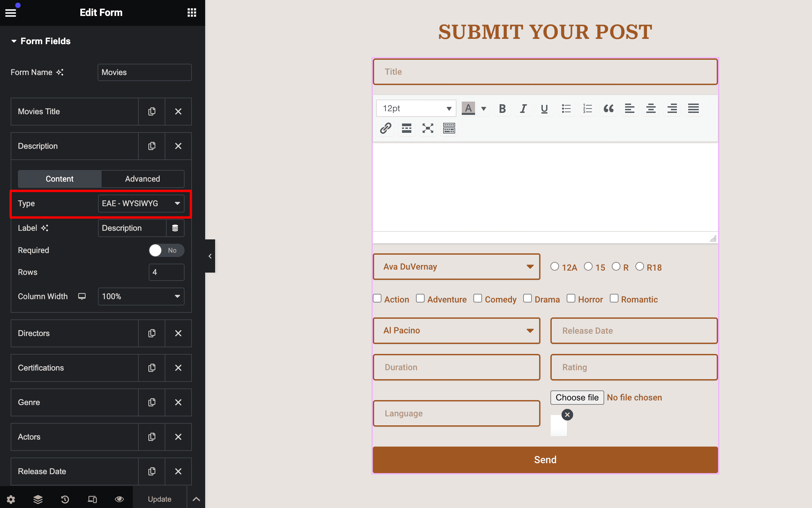Click the bulleted list icon

[566, 108]
